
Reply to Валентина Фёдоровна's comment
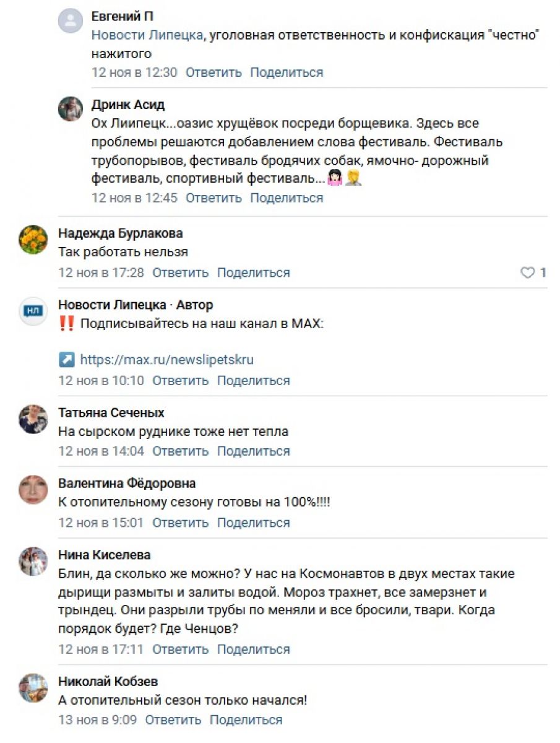(x=181, y=523)
